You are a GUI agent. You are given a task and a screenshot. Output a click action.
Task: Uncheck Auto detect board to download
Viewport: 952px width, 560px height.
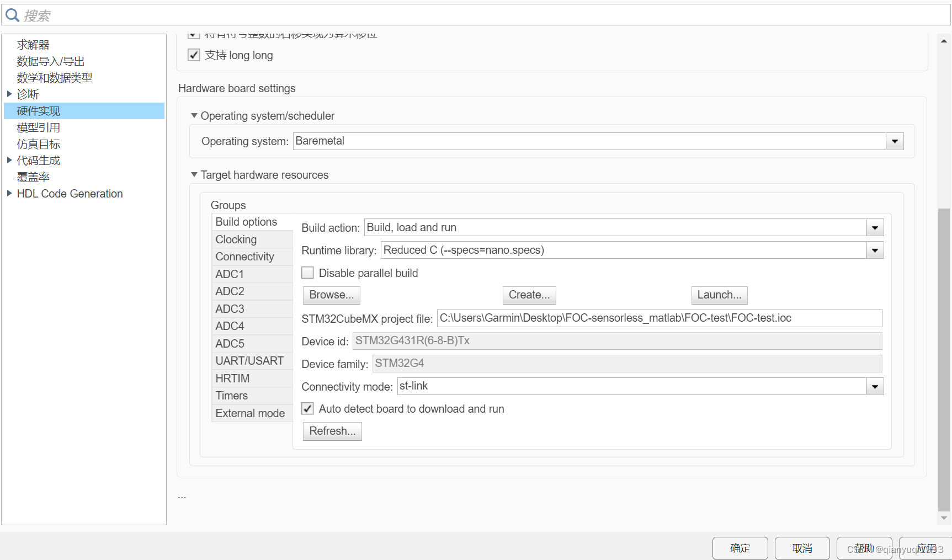coord(308,409)
